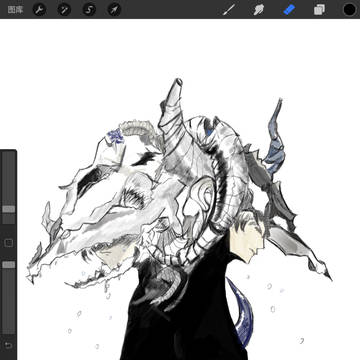360x360 pixels.
Task: Click the brush opacity slider handle
Action: [x=9, y=265]
